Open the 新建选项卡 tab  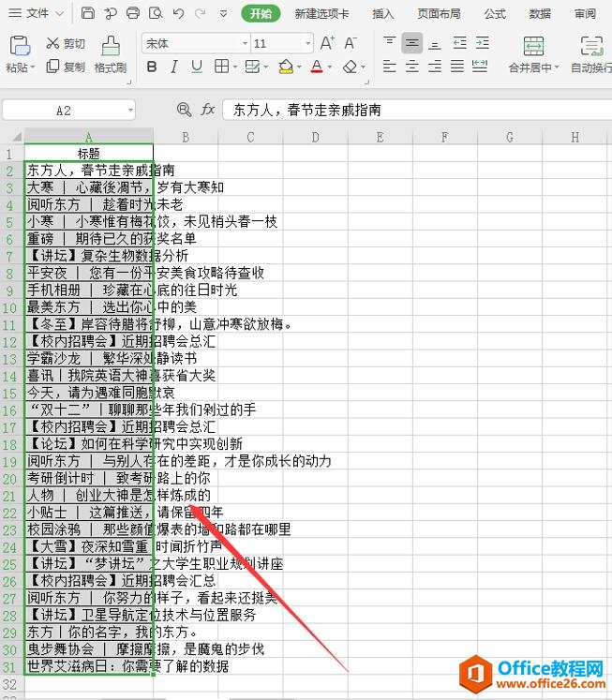click(321, 13)
